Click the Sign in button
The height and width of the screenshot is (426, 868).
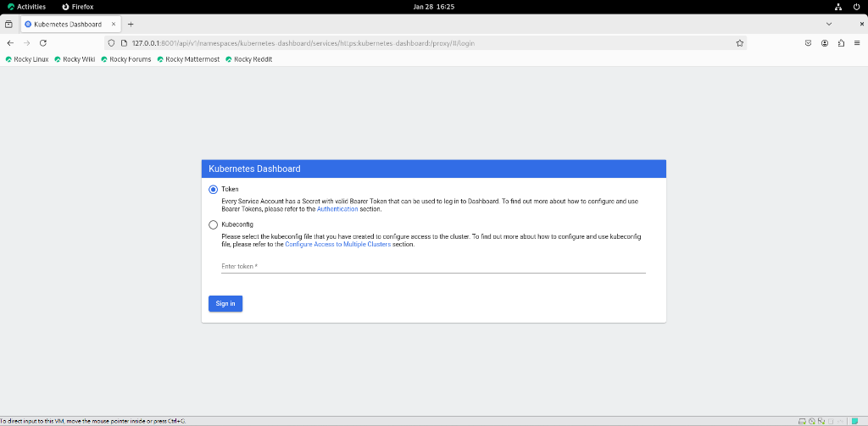click(x=225, y=304)
